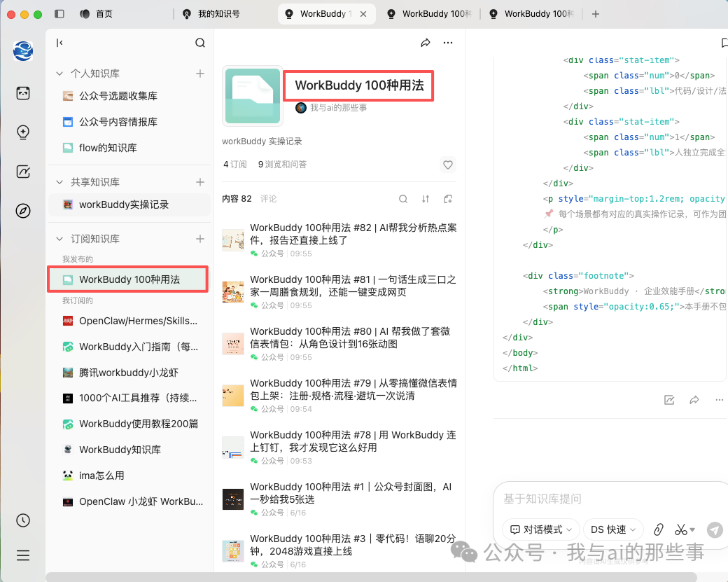The width and height of the screenshot is (728, 582).
Task: Share the answer below the code block
Action: (x=694, y=400)
